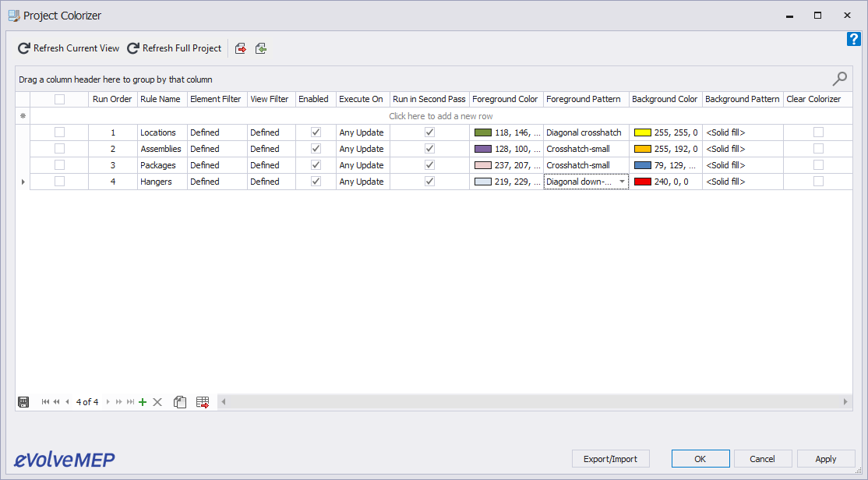Image resolution: width=868 pixels, height=480 pixels.
Task: Sort by Run Order column header
Action: [112, 99]
